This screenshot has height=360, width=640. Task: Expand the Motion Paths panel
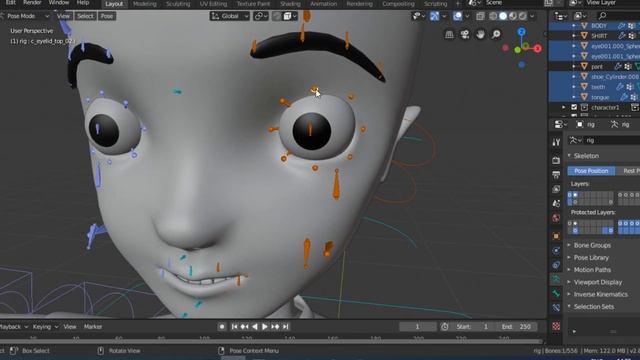pyautogui.click(x=592, y=270)
